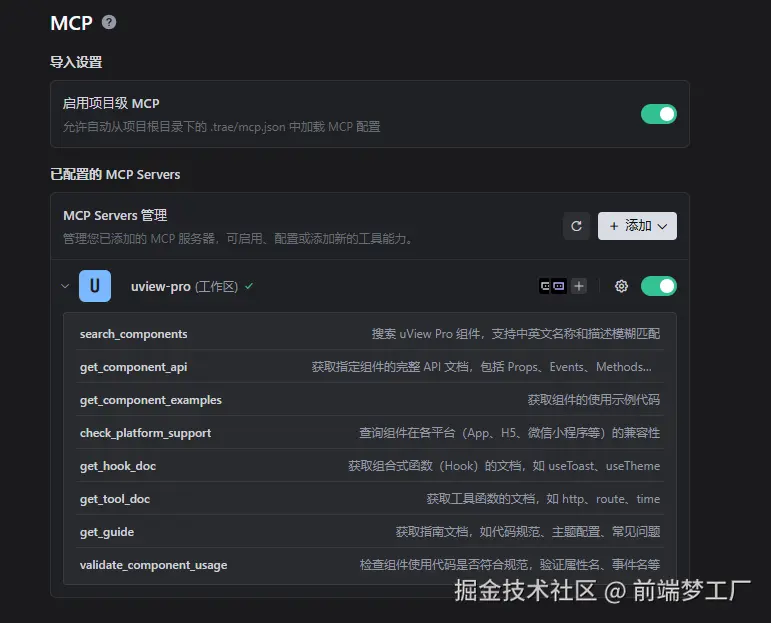Click description 获取指南文档，如代码规范

528,532
